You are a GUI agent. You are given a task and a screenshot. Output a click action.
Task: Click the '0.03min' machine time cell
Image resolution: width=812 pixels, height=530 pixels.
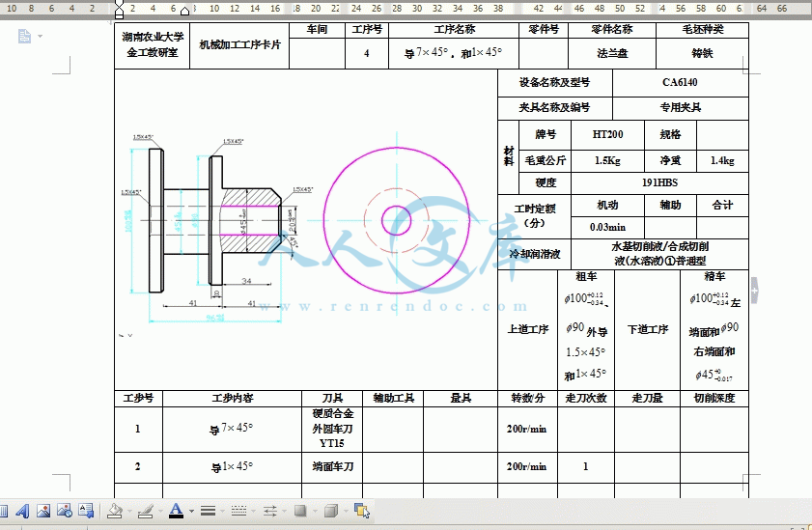tap(607, 227)
